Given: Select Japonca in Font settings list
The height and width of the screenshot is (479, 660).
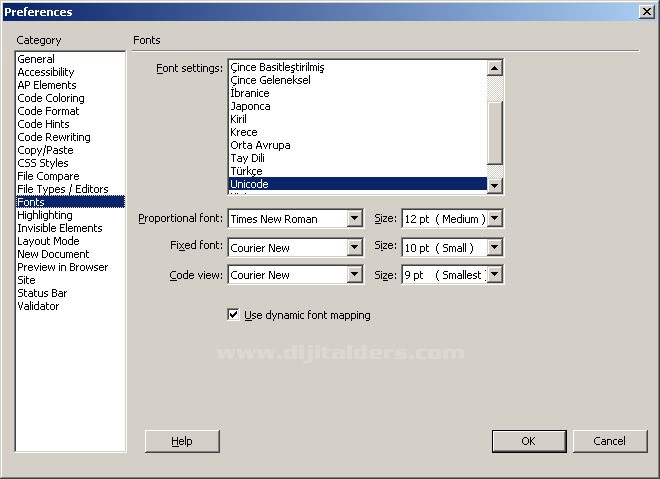Looking at the screenshot, I should [250, 106].
